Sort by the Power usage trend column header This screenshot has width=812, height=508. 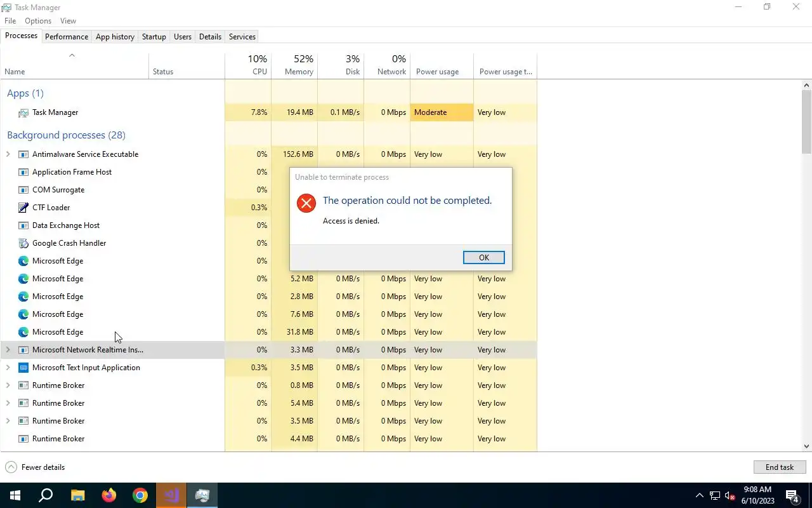coord(505,65)
